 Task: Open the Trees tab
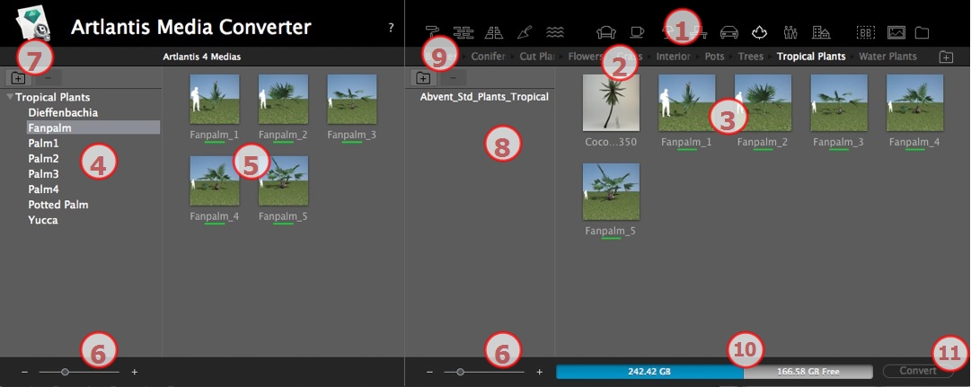tap(751, 57)
